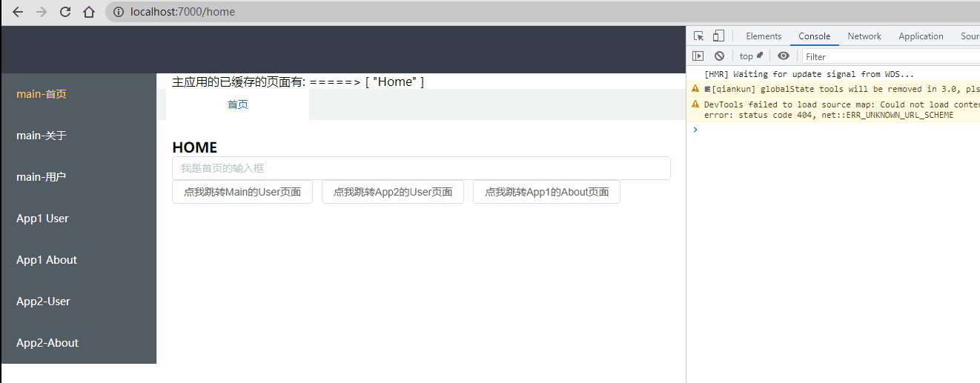980x383 pixels.
Task: Click the HOME heading text
Action: point(194,147)
